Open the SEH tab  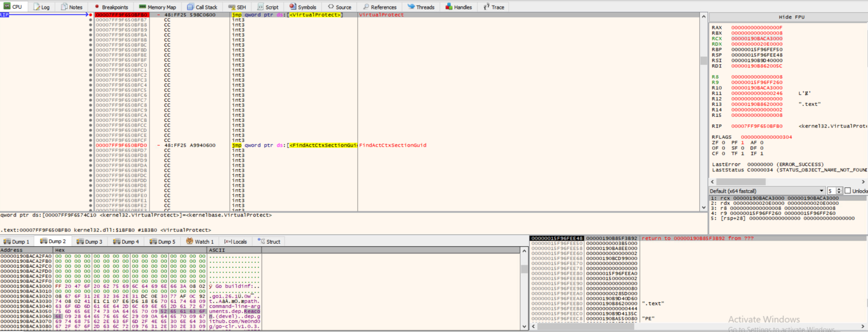237,7
